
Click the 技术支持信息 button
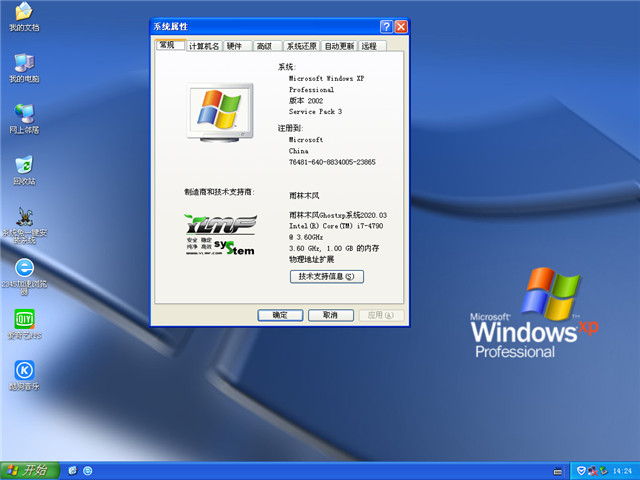327,277
